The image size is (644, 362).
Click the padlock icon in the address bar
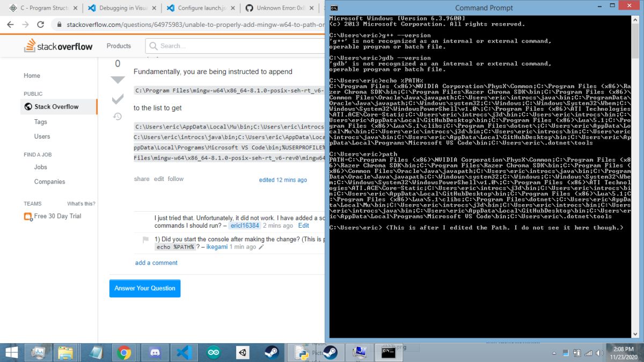[58, 25]
